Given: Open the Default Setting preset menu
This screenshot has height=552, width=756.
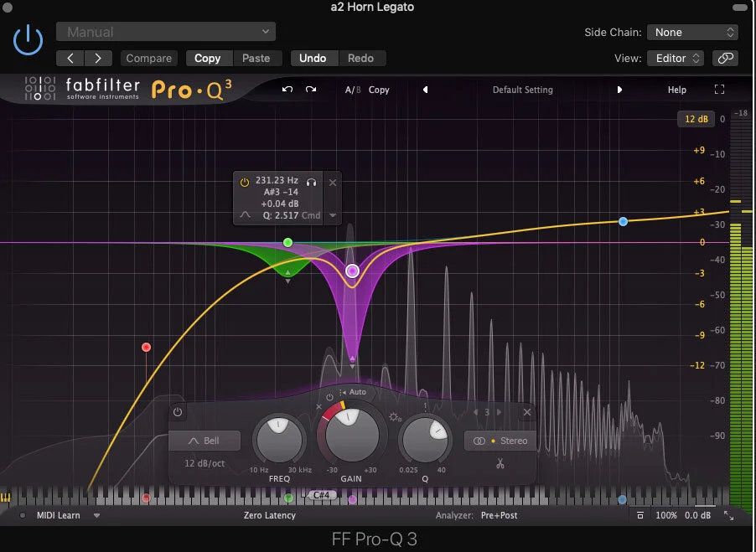Looking at the screenshot, I should (x=523, y=90).
